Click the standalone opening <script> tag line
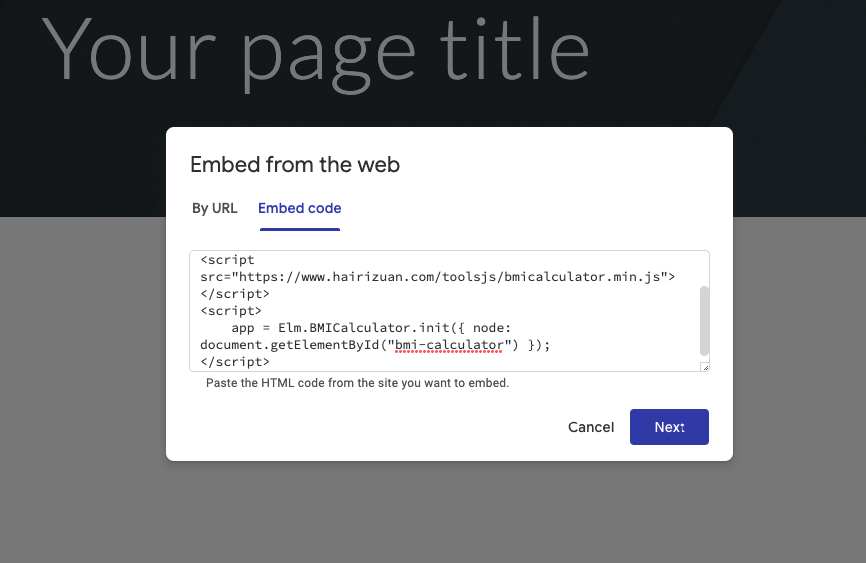The width and height of the screenshot is (866, 563). [x=231, y=311]
